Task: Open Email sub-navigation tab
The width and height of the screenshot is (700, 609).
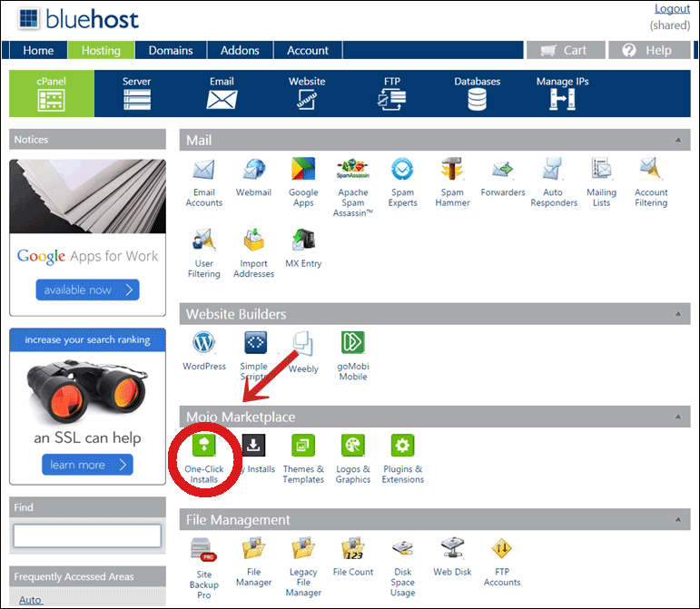Action: 222,93
